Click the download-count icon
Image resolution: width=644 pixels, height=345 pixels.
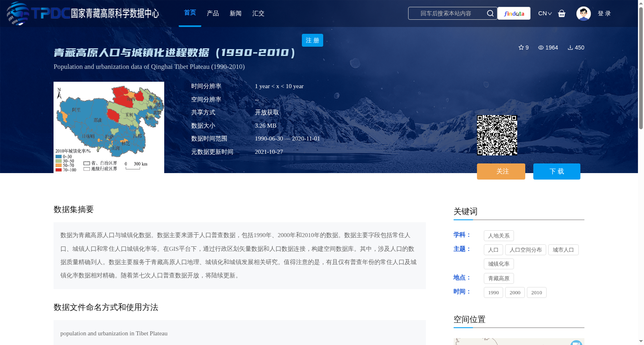click(x=570, y=48)
